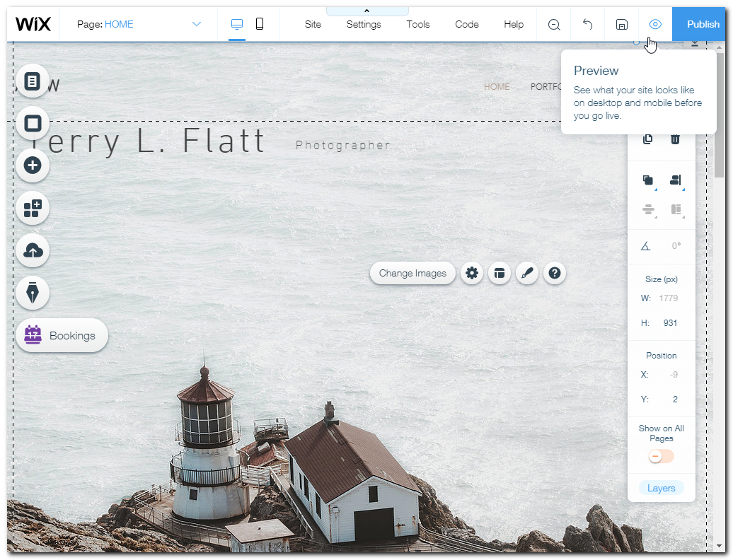Open the Background panel icon
Image resolution: width=733 pixels, height=560 pixels.
pyautogui.click(x=33, y=124)
